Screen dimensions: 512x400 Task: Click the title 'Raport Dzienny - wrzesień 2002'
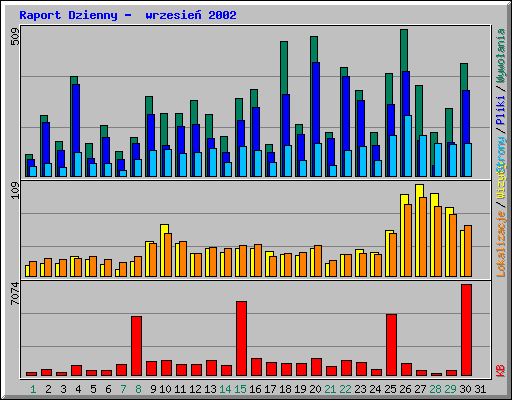pyautogui.click(x=128, y=15)
